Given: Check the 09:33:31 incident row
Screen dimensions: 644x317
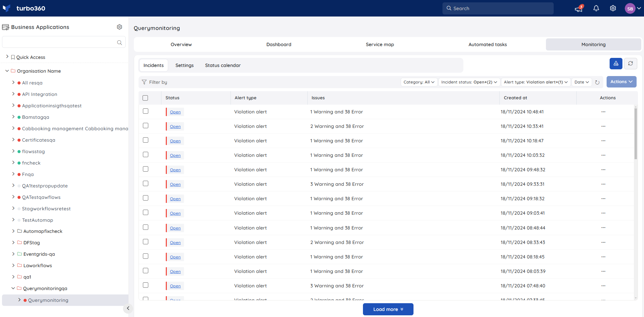Looking at the screenshot, I should click(x=146, y=183).
